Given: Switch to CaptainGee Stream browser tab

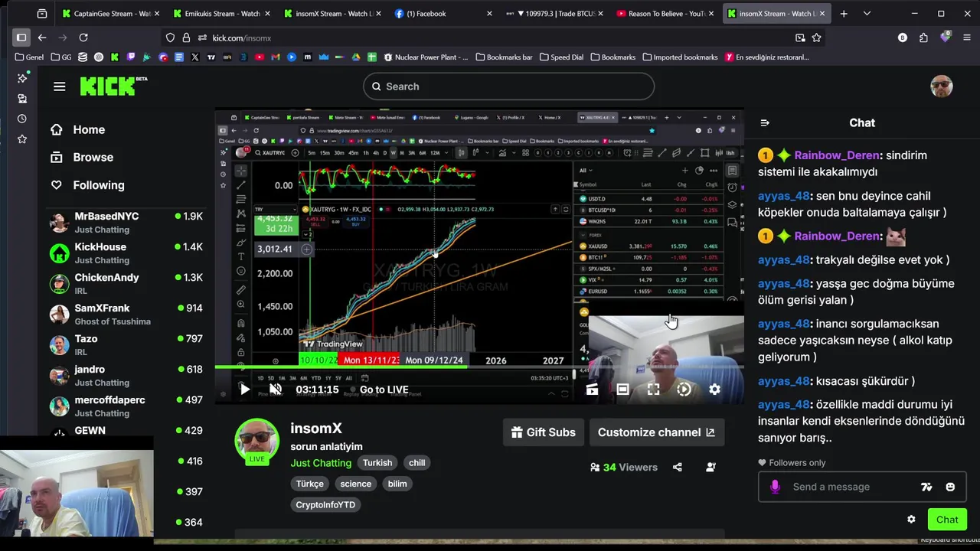Looking at the screenshot, I should 109,14.
